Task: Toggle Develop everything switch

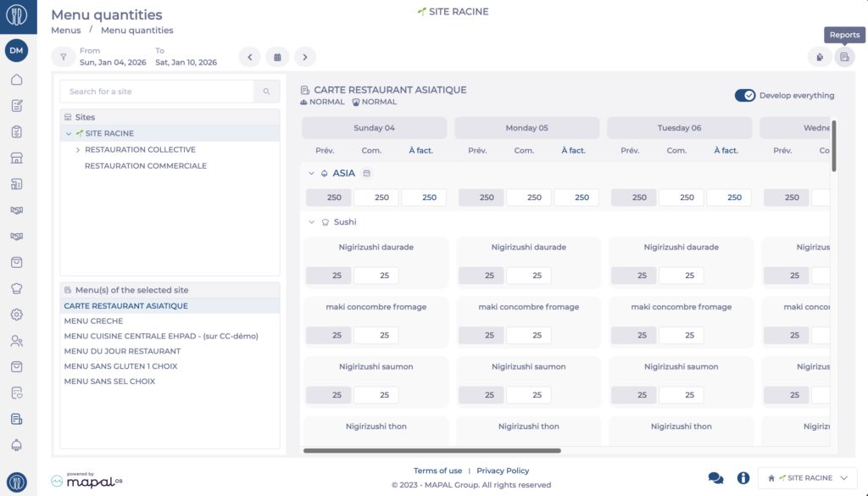Action: click(x=744, y=95)
